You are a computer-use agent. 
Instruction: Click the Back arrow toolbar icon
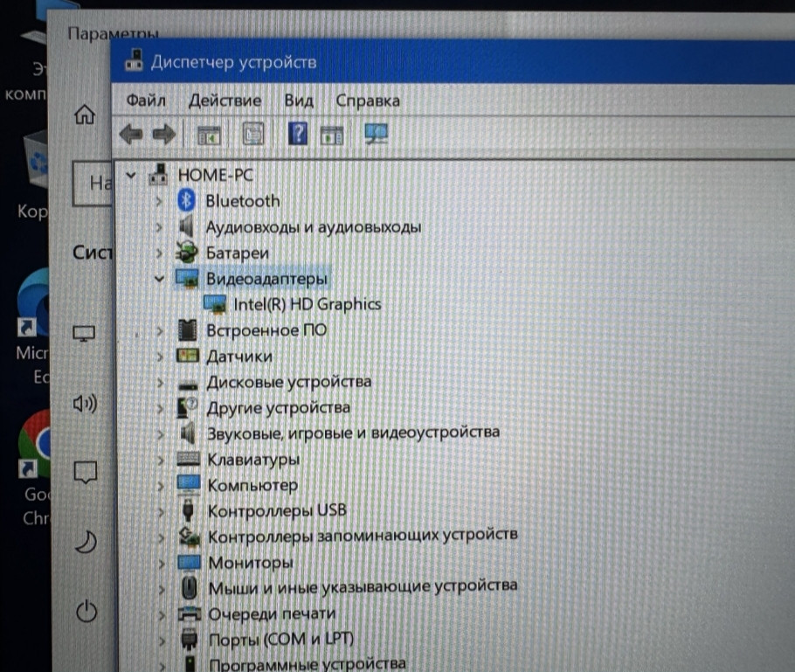tap(131, 134)
